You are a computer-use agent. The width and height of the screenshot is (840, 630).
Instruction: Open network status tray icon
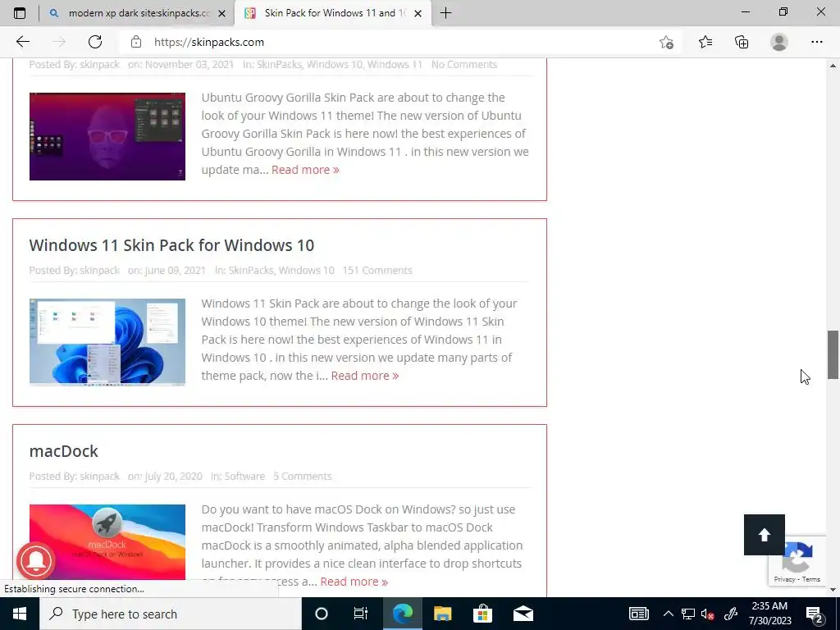[688, 614]
